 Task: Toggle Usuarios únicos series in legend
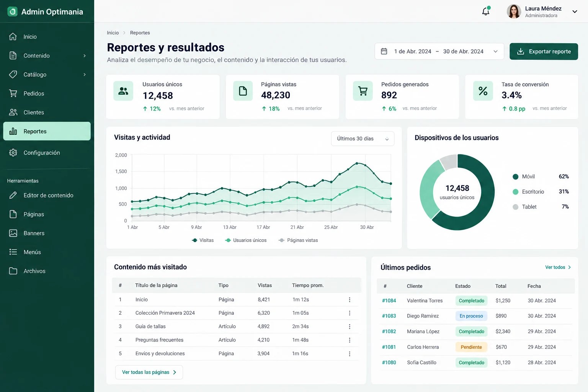pyautogui.click(x=246, y=240)
